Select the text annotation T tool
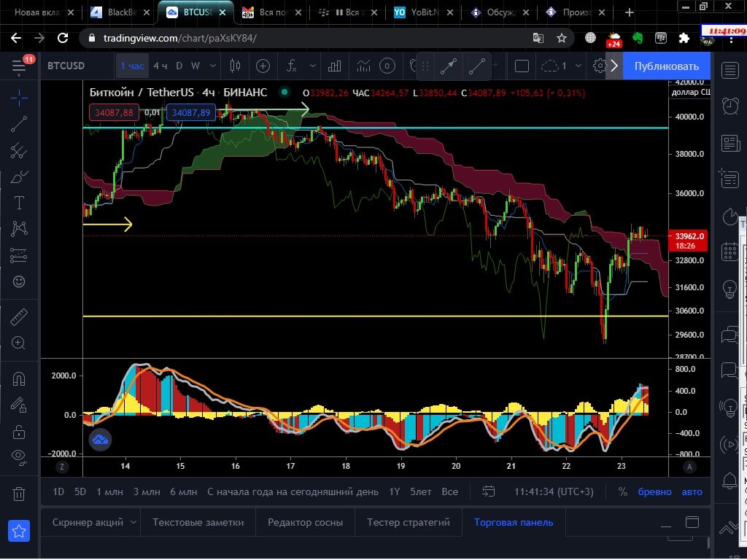Viewport: 747px width, 560px height. point(19,203)
